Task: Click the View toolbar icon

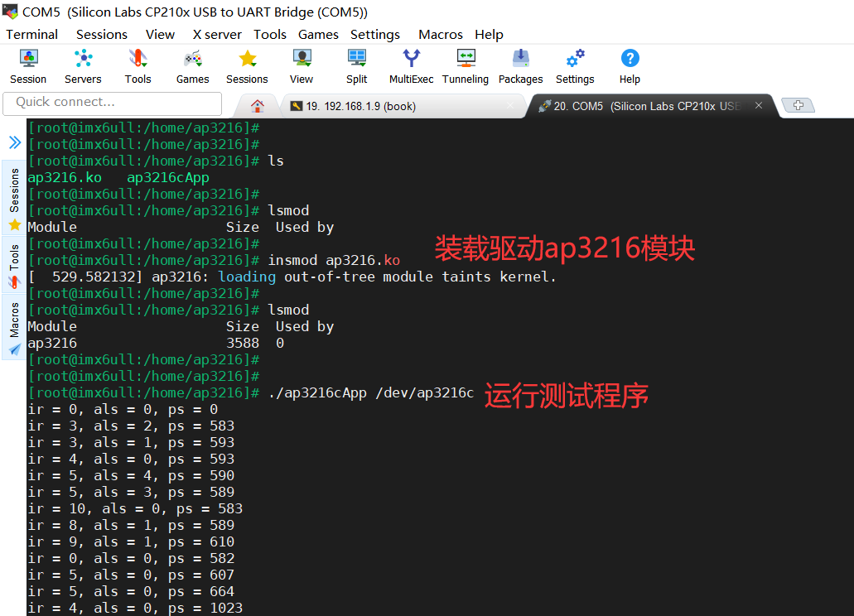Action: click(301, 66)
